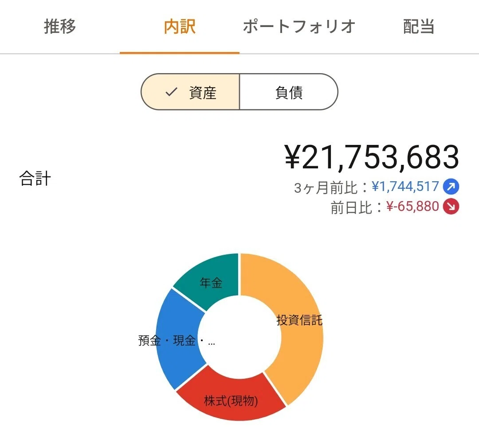
Task: Open the 配当 tab
Action: coord(419,27)
